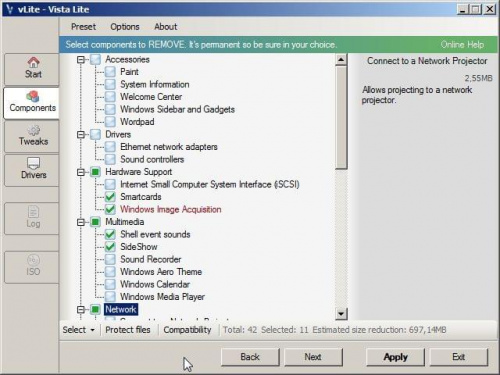Check Ethernet network adapters
This screenshot has height=375, width=500.
pos(110,147)
